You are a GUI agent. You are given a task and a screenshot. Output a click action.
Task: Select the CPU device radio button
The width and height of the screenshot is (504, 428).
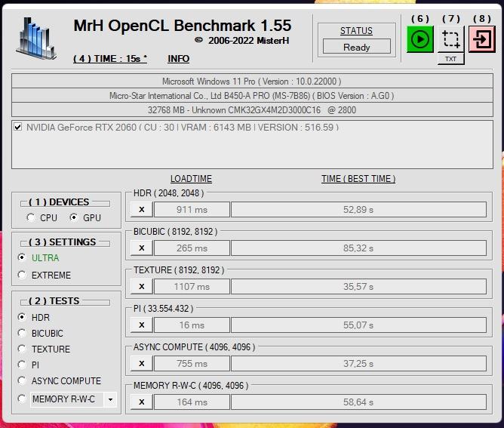point(31,217)
